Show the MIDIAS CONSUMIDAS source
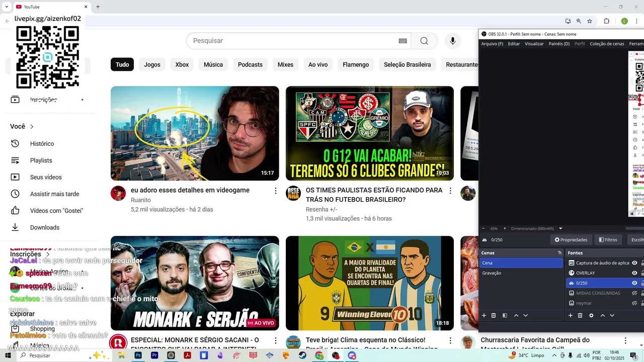644x362 pixels. [634, 293]
